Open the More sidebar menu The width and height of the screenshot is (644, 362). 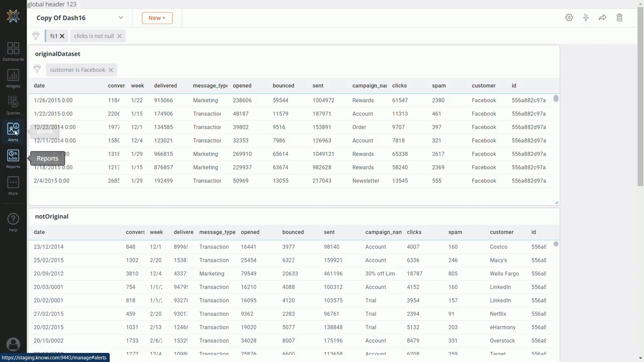[x=13, y=186]
